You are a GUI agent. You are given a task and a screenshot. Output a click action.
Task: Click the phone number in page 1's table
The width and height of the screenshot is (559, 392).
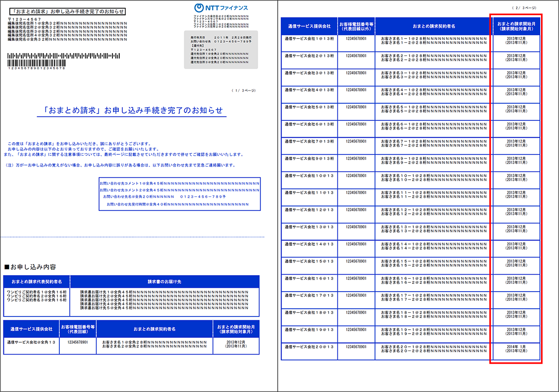click(77, 342)
